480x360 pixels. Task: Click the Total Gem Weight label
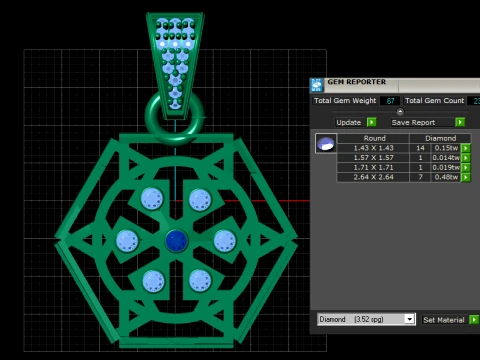pyautogui.click(x=345, y=101)
